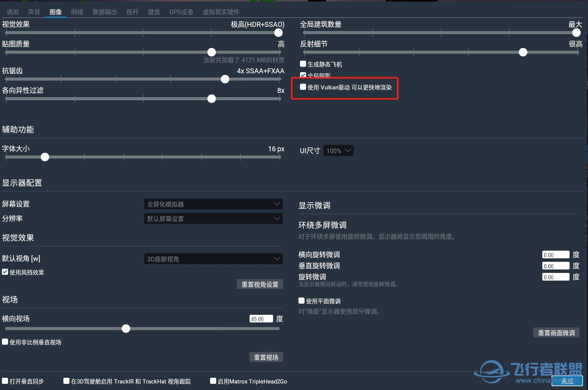Viewport: 588px width, 390px height.
Task: Enable 使用平面微调 checkbox
Action: click(x=301, y=301)
